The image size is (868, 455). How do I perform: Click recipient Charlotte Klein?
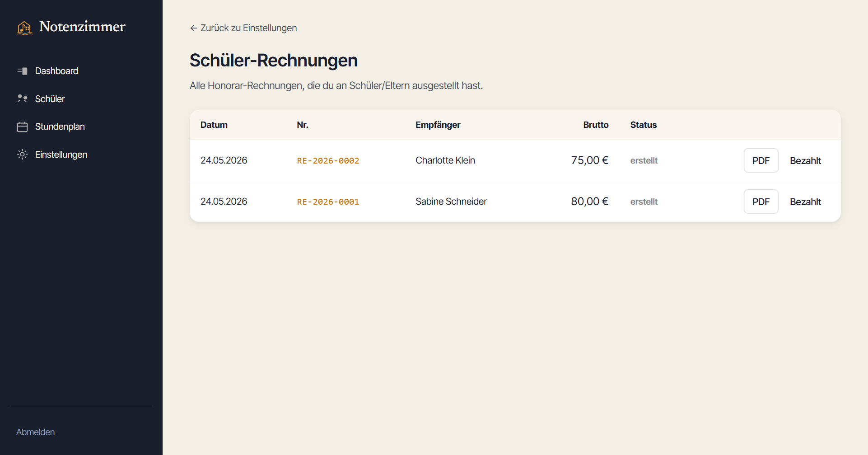[445, 160]
